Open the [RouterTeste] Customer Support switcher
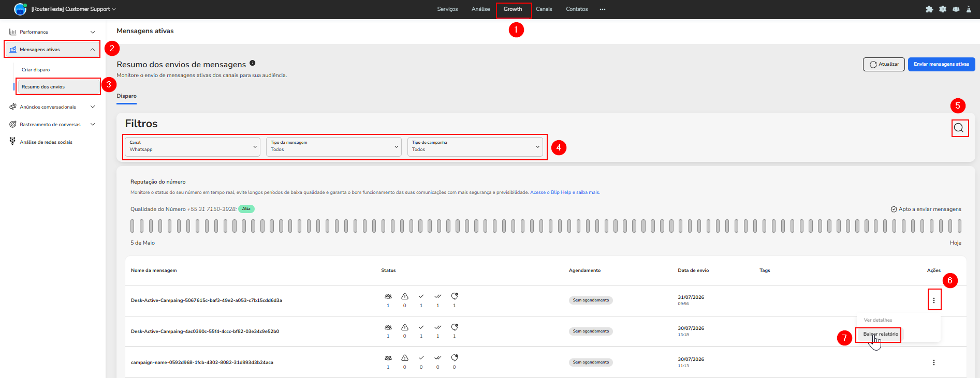980x378 pixels. 74,9
